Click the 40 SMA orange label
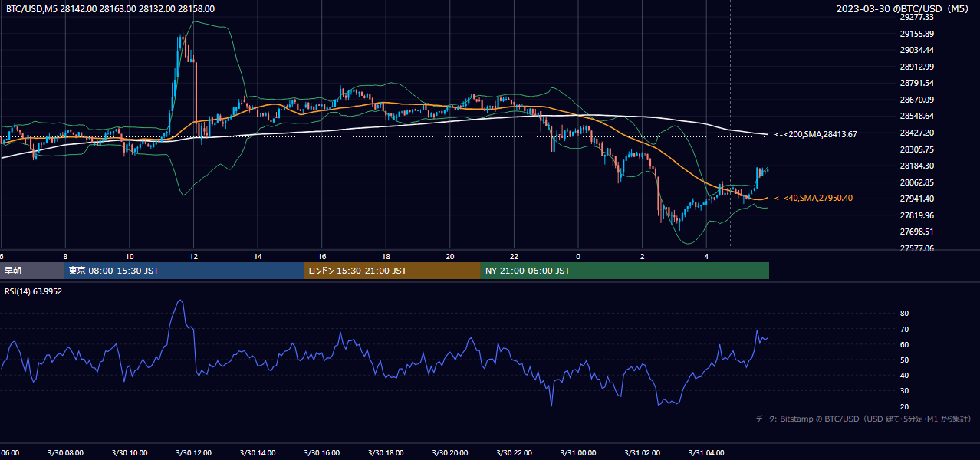 [x=814, y=198]
